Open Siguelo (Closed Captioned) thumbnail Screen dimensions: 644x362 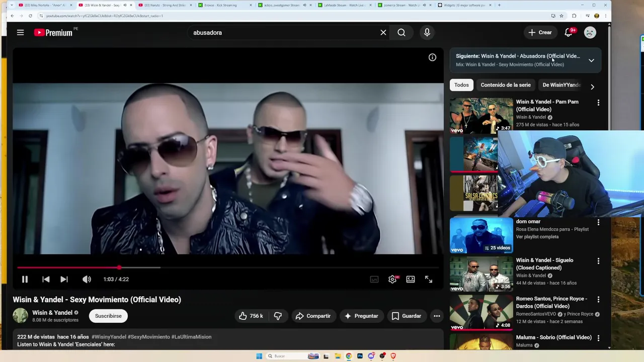pos(481,274)
